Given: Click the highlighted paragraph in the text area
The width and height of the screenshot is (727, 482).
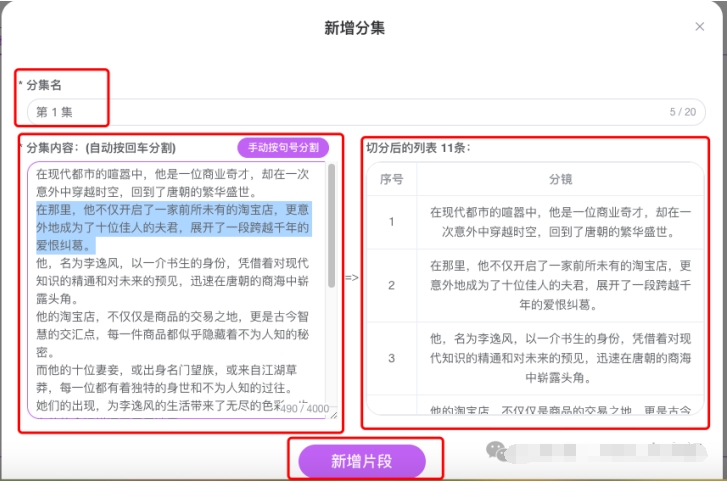Looking at the screenshot, I should click(172, 227).
